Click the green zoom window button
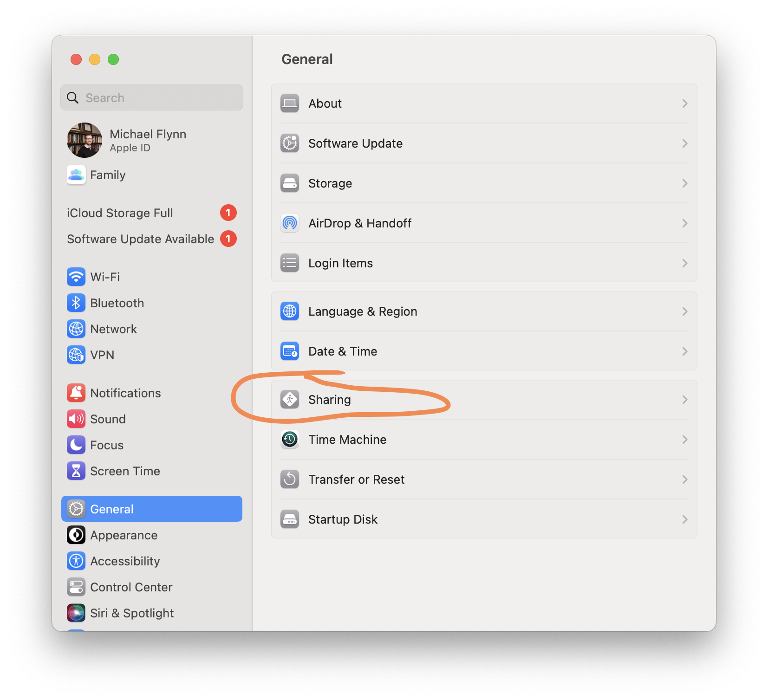Image resolution: width=768 pixels, height=700 pixels. point(113,59)
